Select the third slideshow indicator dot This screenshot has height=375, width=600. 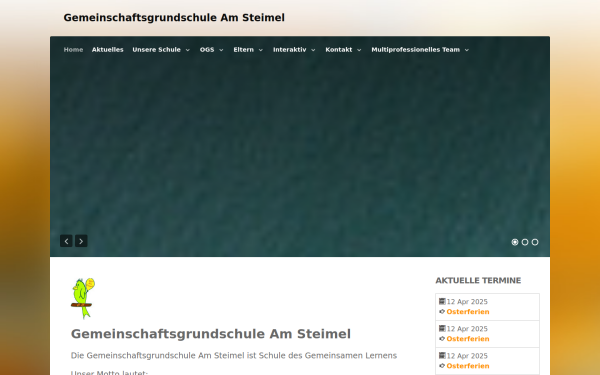tap(535, 242)
